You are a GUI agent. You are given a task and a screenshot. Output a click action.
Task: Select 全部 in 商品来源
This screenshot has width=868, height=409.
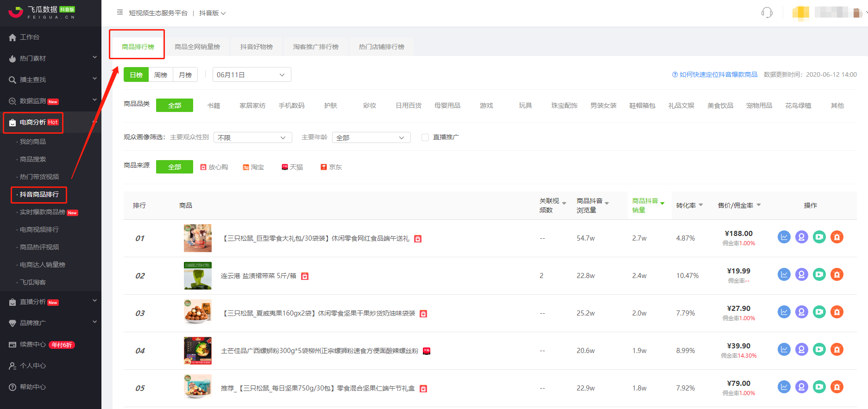175,167
